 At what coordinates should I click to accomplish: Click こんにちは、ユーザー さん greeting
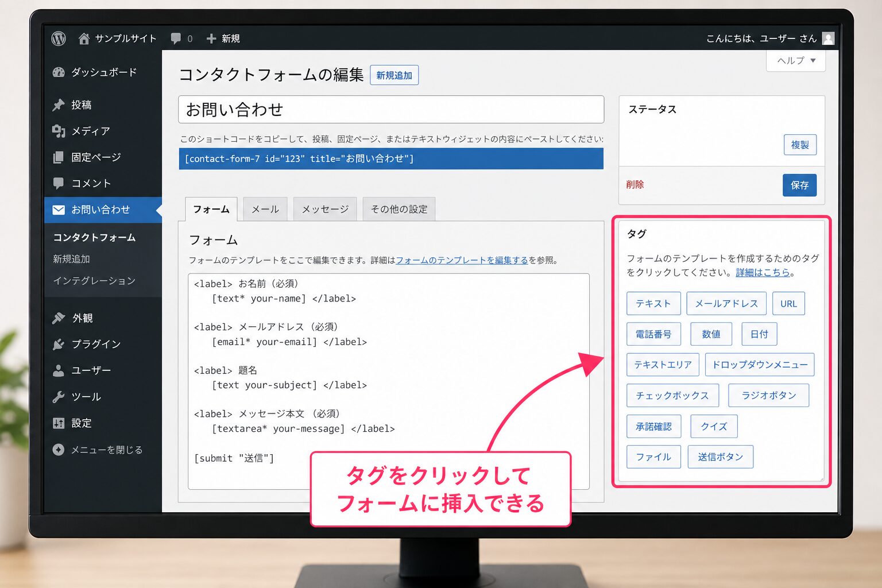point(761,38)
